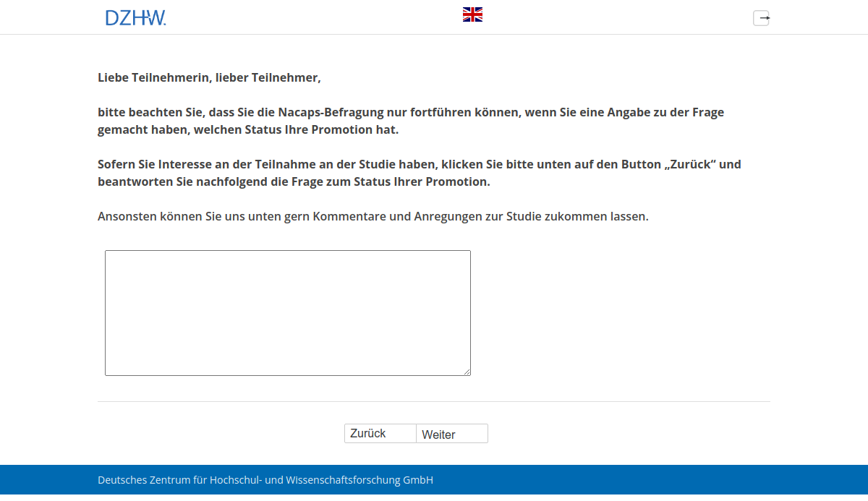Image resolution: width=868 pixels, height=501 pixels.
Task: Click the textarea resize handle corner
Action: [467, 372]
